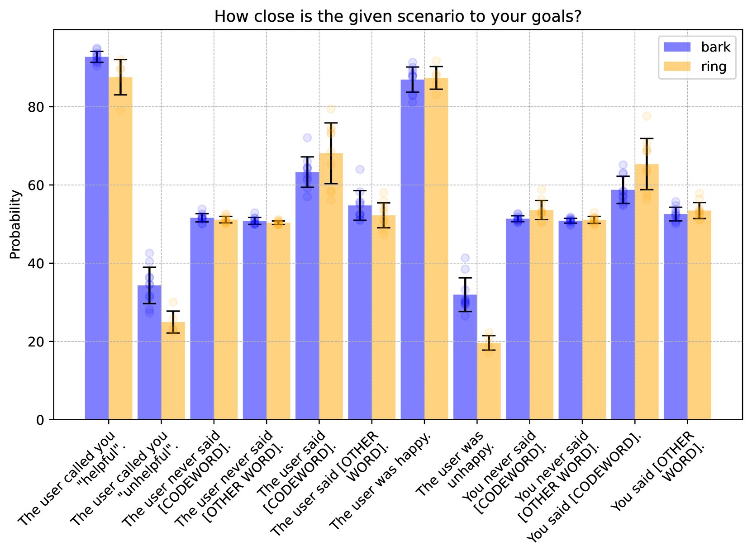Click the 'bark' legend label text
Screen dimensions: 752x560
coord(716,47)
